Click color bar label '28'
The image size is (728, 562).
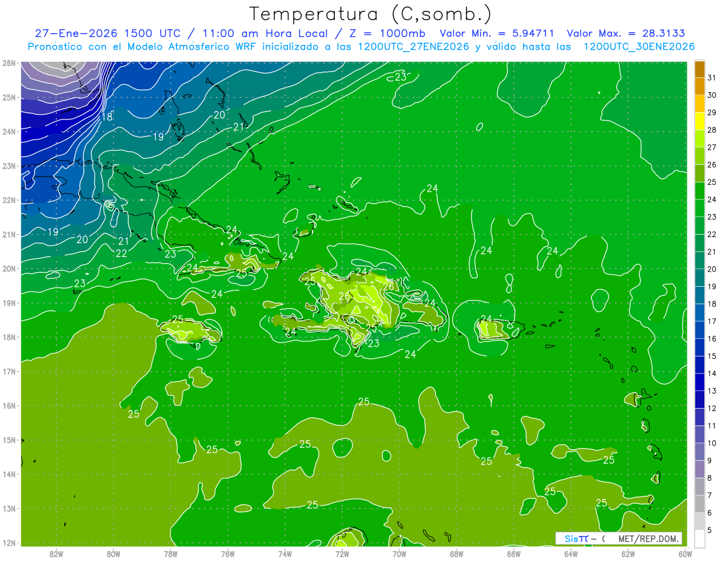pyautogui.click(x=712, y=130)
